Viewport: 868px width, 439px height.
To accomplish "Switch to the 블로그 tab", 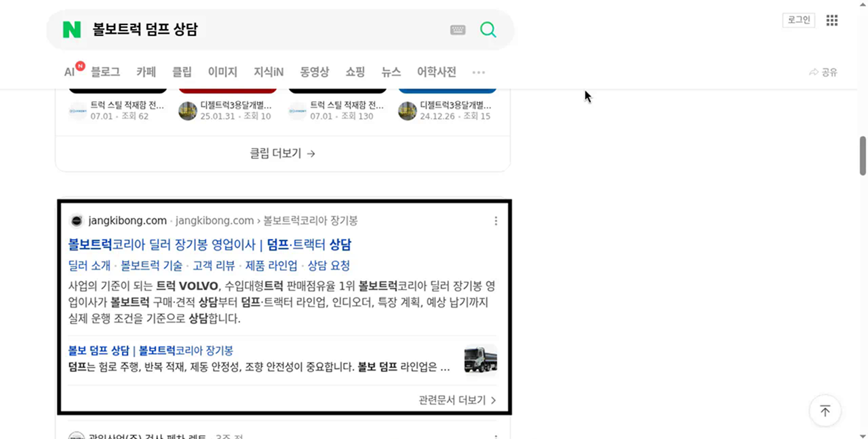I will (x=105, y=72).
